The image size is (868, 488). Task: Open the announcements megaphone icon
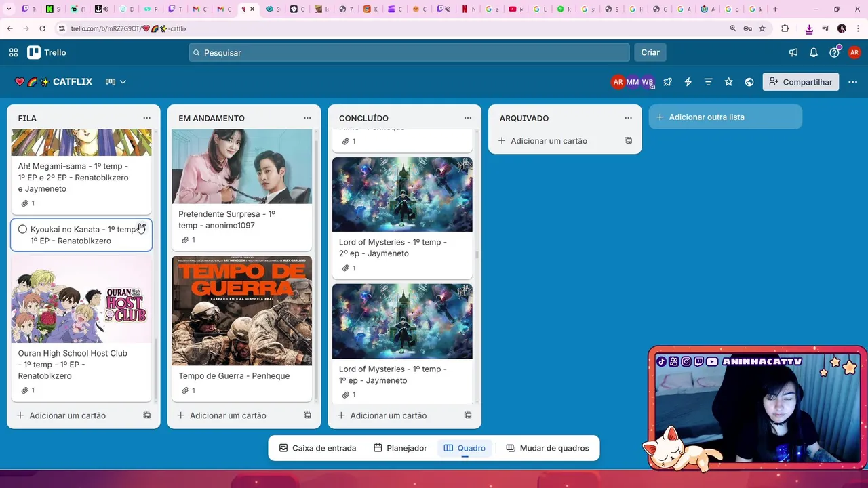[x=793, y=52]
